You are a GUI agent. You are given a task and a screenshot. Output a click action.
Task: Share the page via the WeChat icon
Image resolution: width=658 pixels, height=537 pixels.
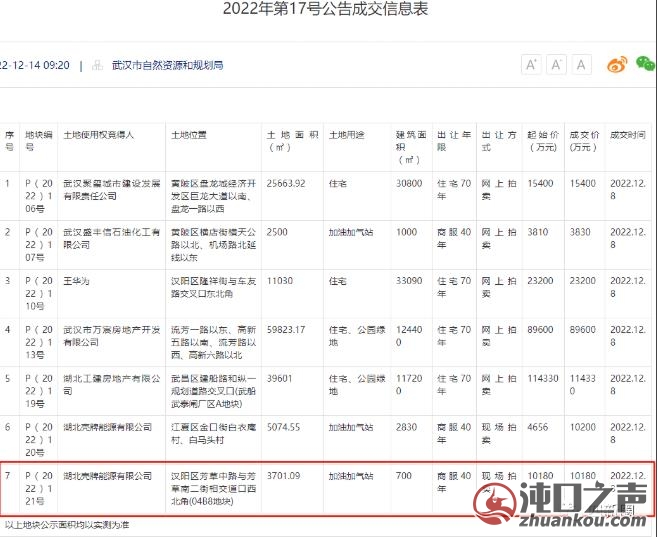[646, 65]
